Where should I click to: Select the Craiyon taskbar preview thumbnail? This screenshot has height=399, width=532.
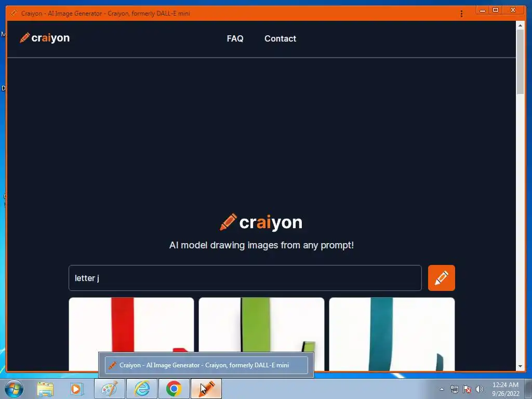(206, 365)
